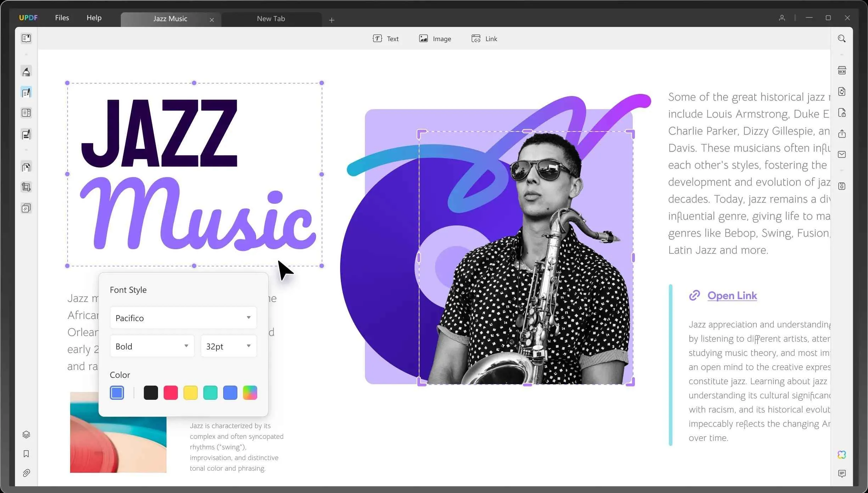The image size is (868, 493).
Task: Click the Search icon top right
Action: (x=842, y=38)
